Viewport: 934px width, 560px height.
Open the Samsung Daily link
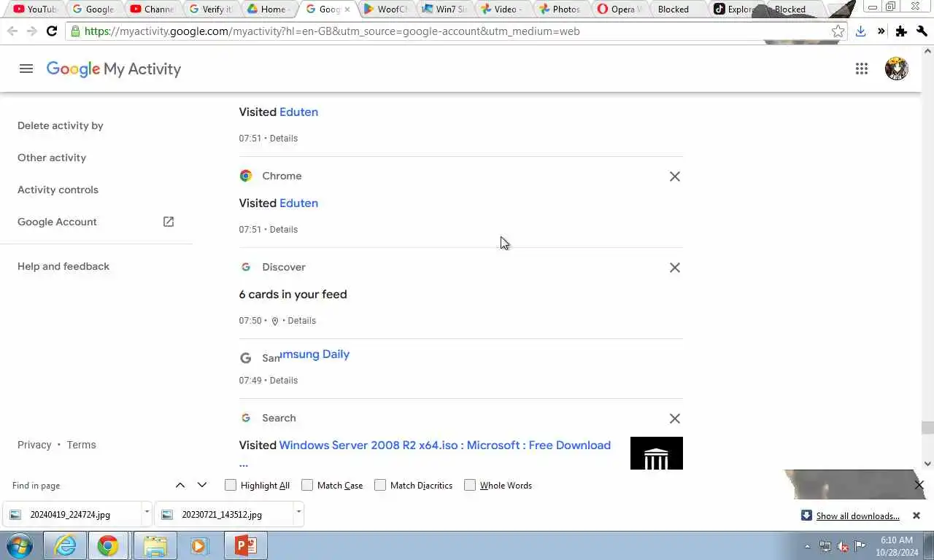click(314, 354)
